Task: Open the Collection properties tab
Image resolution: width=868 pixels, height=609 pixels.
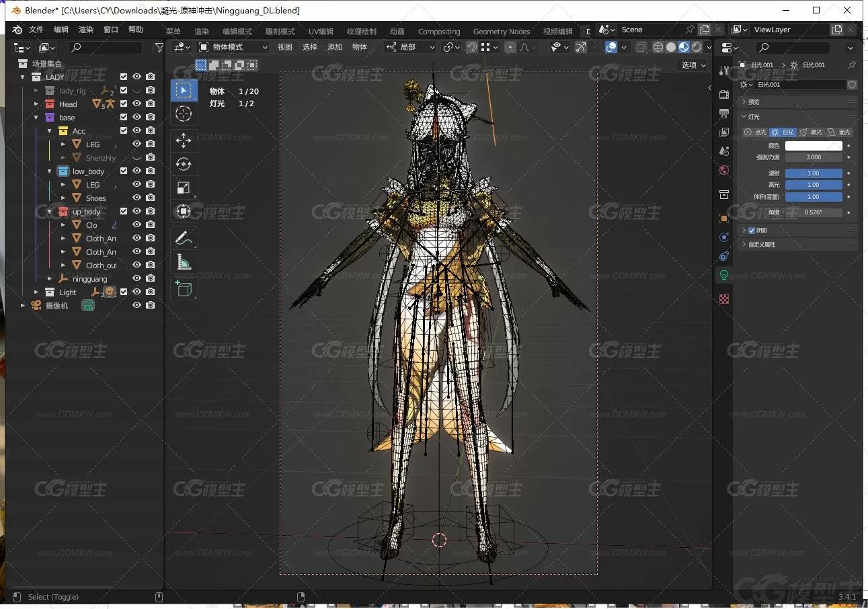Action: tap(724, 195)
